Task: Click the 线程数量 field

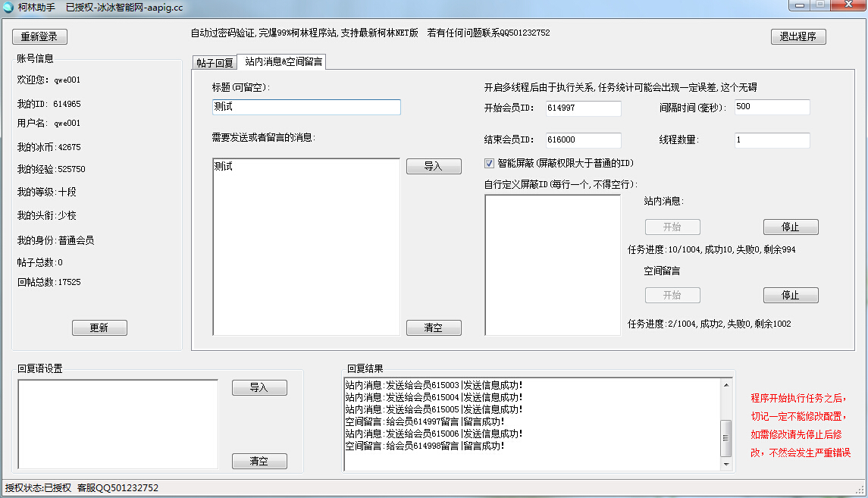Action: pos(772,140)
